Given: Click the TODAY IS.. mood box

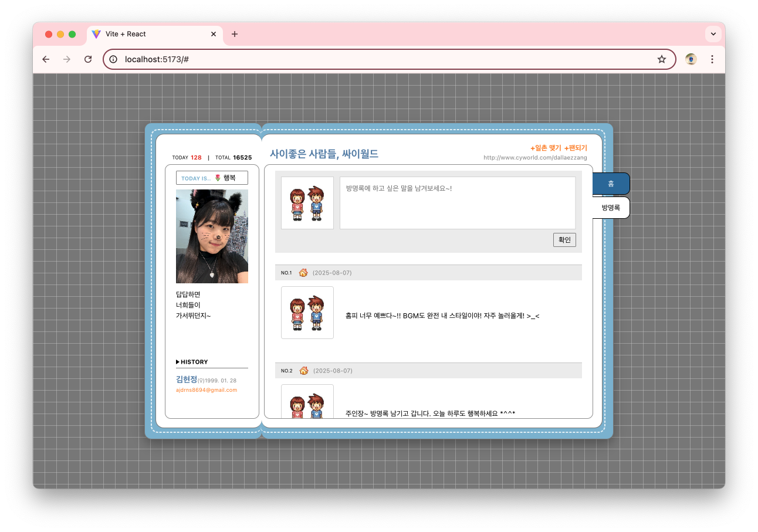Looking at the screenshot, I should tap(212, 178).
